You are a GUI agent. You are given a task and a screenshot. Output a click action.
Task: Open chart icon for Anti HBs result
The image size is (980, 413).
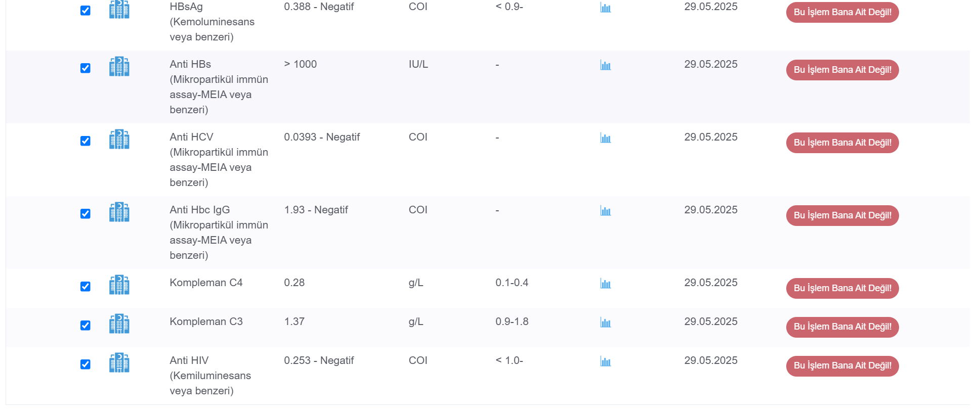(x=606, y=65)
